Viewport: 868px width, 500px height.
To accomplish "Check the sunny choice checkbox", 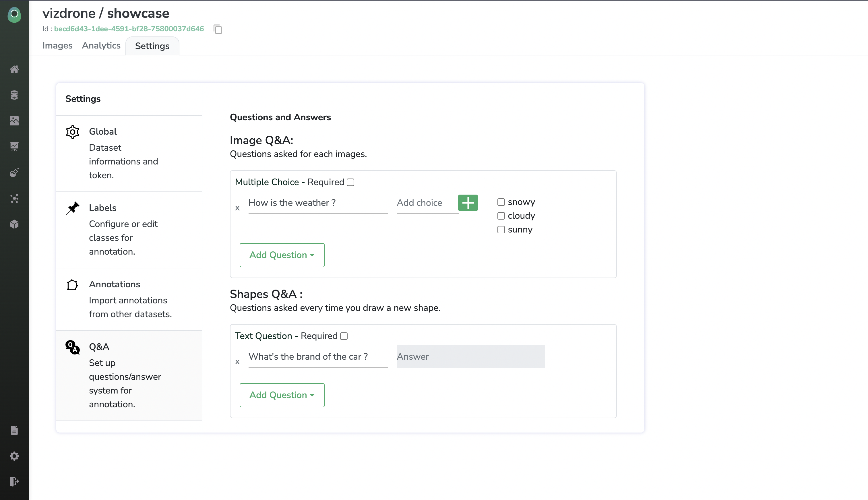I will [x=501, y=229].
